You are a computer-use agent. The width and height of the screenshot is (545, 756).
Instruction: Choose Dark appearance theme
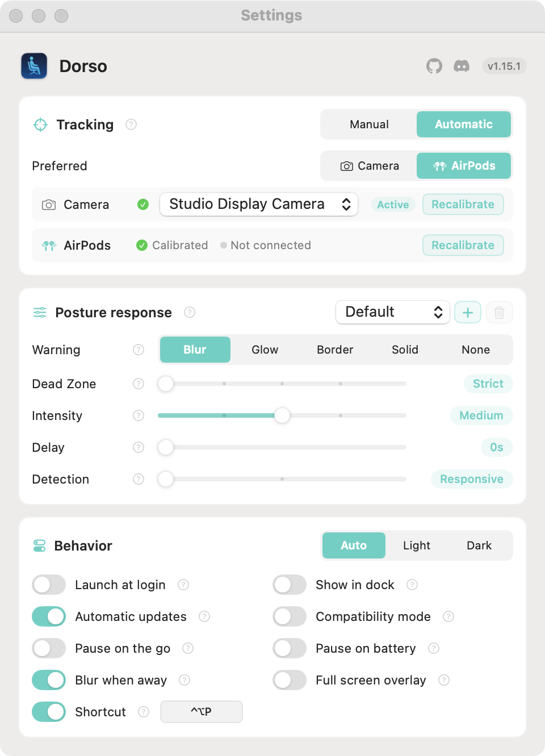click(479, 545)
